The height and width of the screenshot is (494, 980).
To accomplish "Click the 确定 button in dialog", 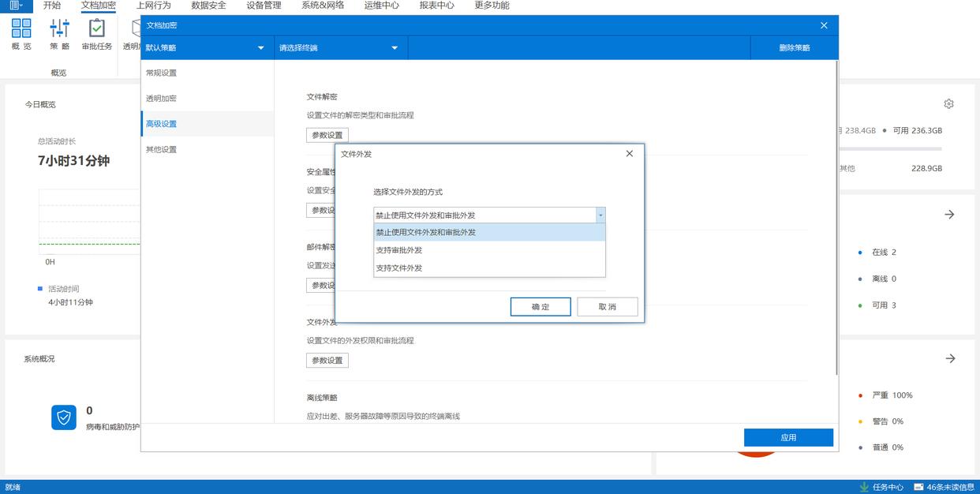I will (540, 307).
